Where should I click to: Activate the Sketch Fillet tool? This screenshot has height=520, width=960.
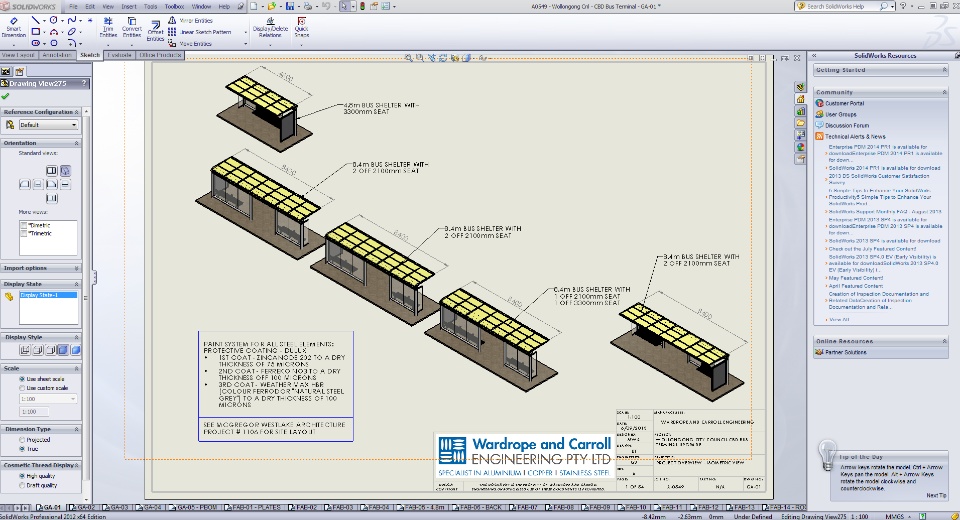click(x=72, y=43)
